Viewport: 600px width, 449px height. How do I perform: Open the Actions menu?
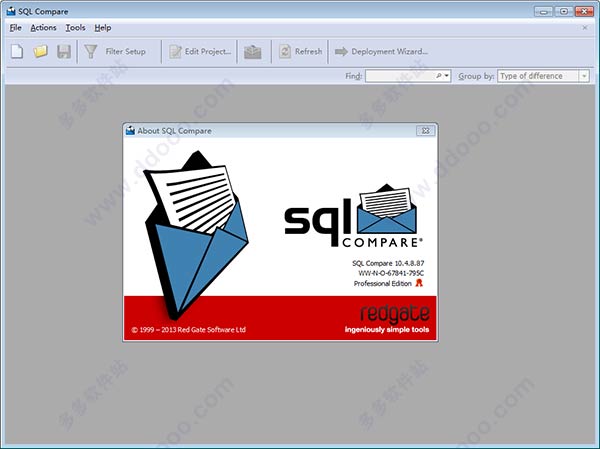[43, 28]
